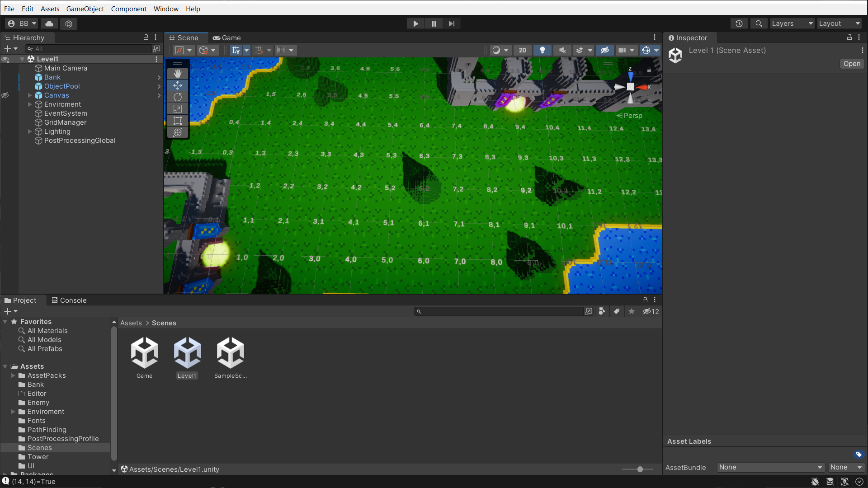Click the Open button in the Inspector
The image size is (868, 488).
point(851,64)
